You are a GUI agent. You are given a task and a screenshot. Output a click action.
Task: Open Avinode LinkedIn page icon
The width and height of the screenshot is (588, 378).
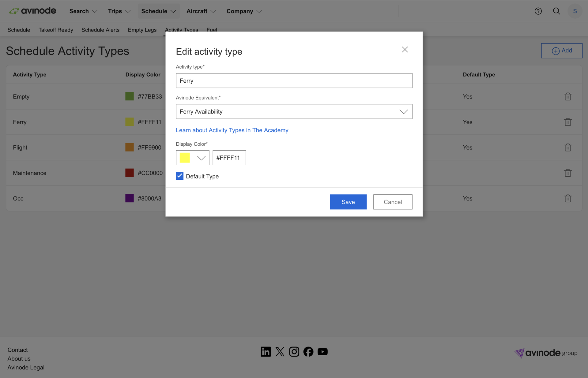tap(266, 352)
